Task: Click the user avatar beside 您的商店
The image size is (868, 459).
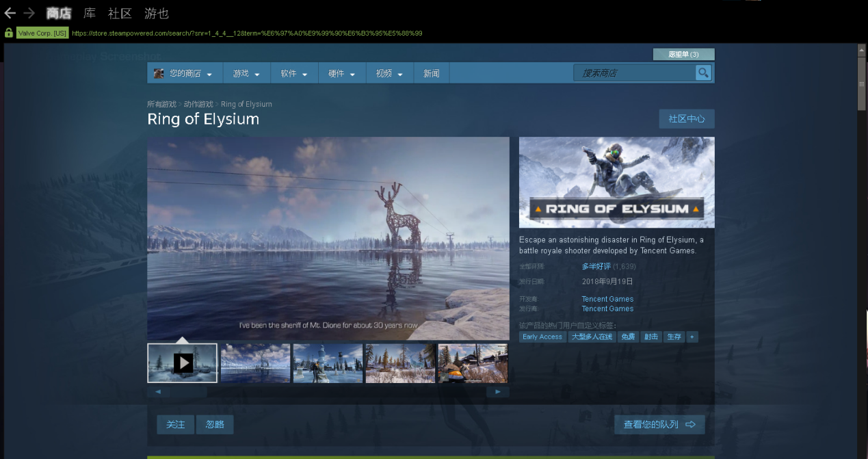Action: click(x=159, y=73)
